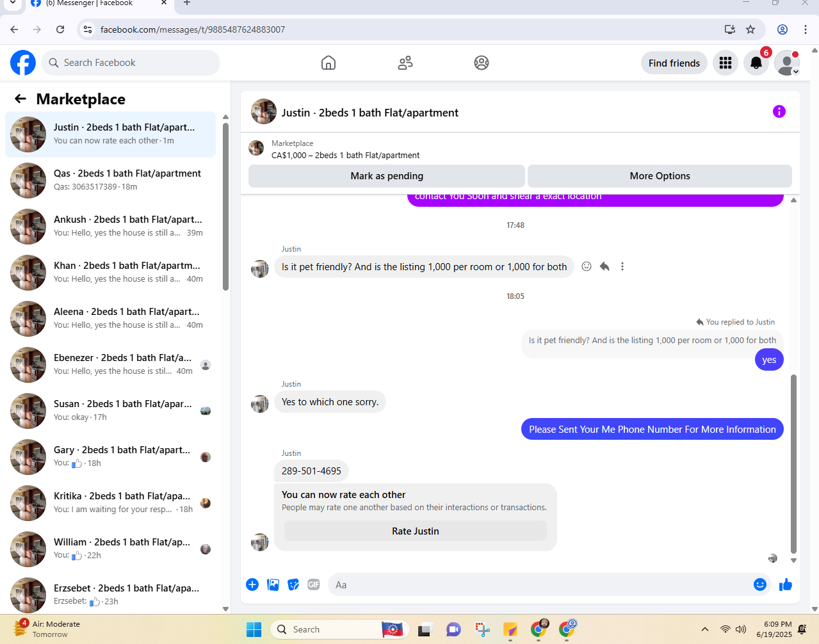Open the tab search dropdown arrow
This screenshot has height=644, width=819.
pos(13,3)
